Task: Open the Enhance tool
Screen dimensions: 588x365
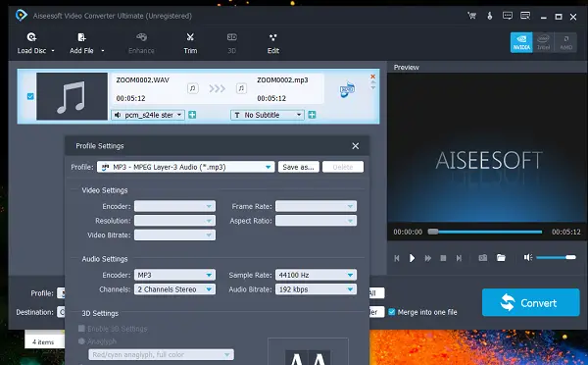Action: tap(141, 43)
